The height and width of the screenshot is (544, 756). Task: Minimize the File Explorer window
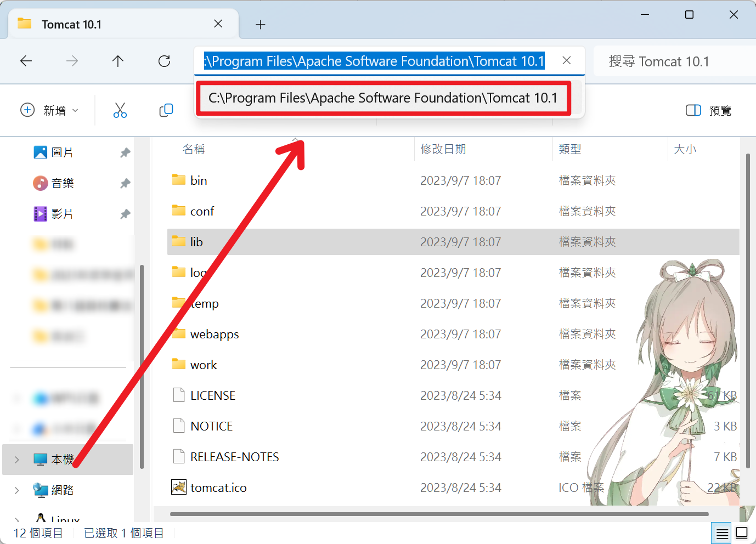[x=645, y=15]
